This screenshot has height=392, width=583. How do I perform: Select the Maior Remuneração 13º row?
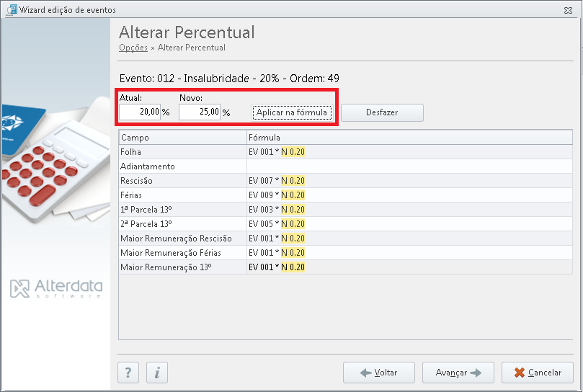[x=346, y=267]
